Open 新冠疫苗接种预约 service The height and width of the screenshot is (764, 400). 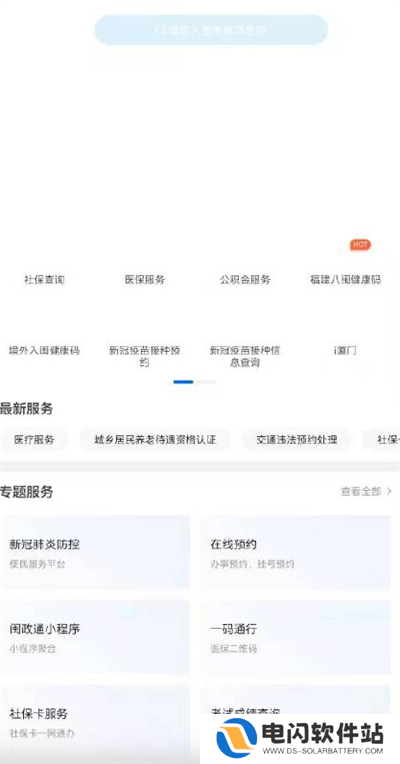(145, 356)
